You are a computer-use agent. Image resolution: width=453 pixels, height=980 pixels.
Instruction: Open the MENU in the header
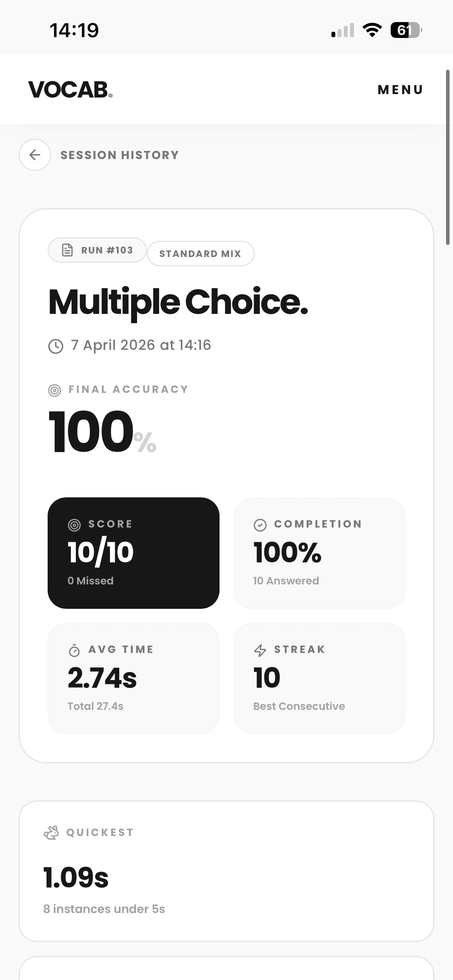400,90
